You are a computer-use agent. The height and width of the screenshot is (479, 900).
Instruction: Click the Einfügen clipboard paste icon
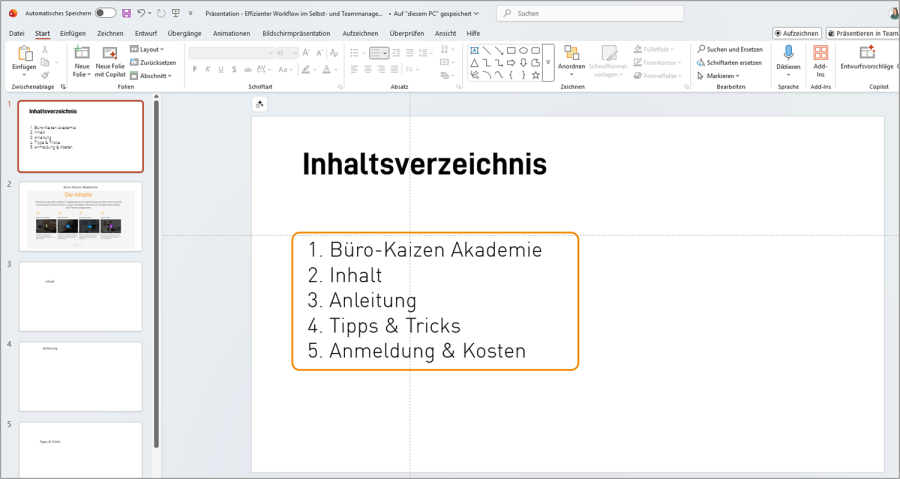point(25,53)
